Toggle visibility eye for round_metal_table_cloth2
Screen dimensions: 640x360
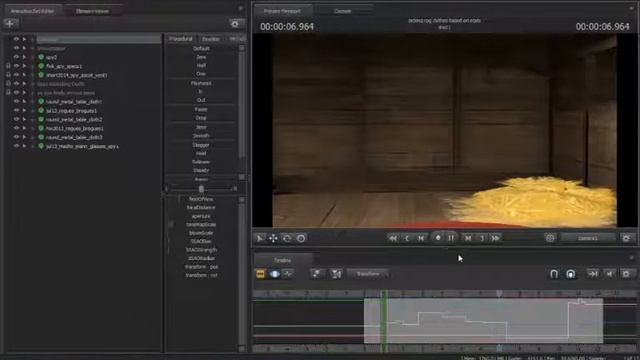coord(16,119)
